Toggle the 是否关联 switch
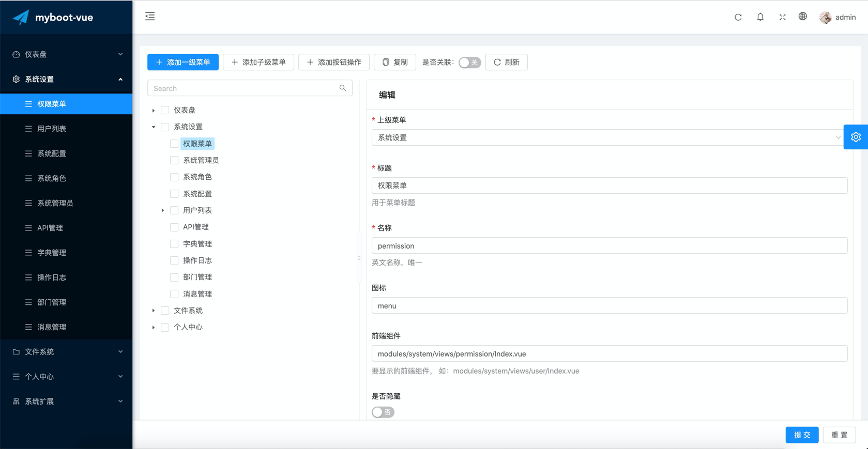868x449 pixels. pos(469,63)
